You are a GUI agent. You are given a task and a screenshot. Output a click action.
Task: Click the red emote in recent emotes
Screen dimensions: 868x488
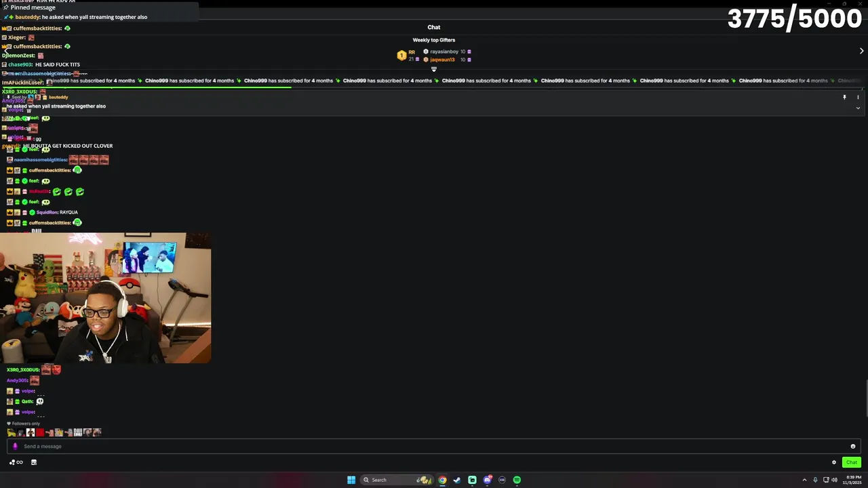click(x=40, y=432)
